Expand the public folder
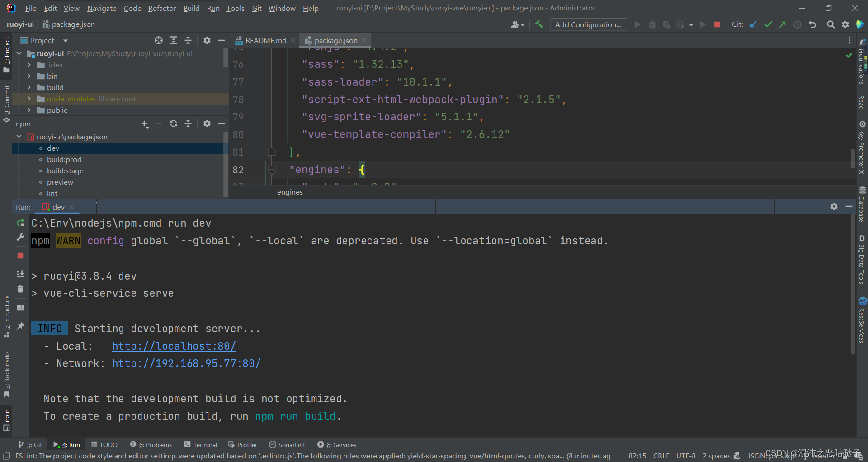The width and height of the screenshot is (868, 462). pos(29,110)
